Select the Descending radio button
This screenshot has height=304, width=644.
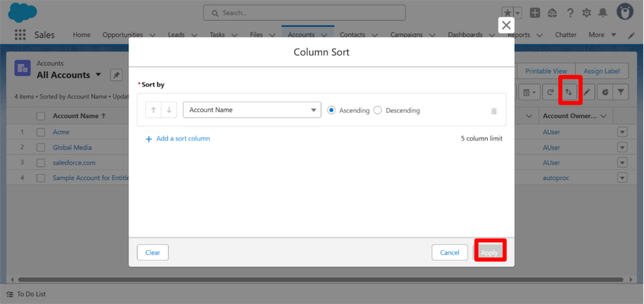point(378,110)
